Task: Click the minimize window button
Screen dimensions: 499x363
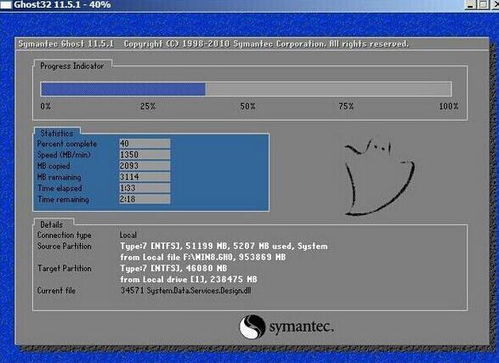Action: (470, 4)
